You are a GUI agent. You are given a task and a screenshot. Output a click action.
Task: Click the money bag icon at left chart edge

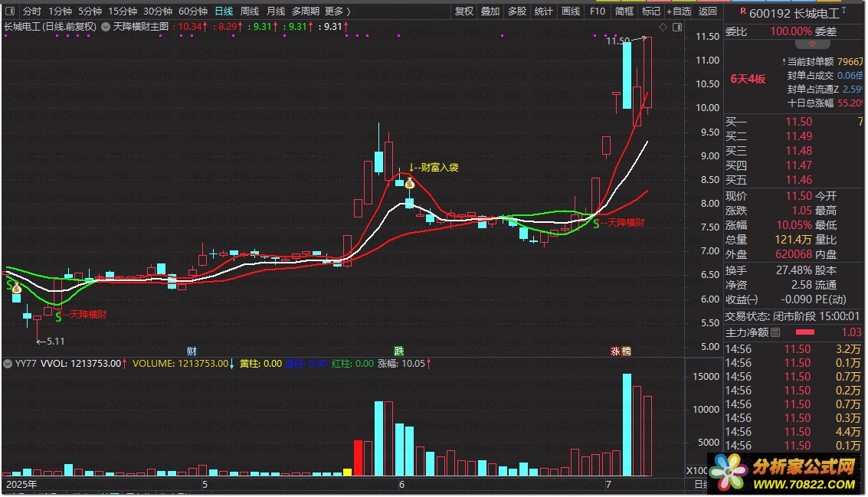click(17, 288)
